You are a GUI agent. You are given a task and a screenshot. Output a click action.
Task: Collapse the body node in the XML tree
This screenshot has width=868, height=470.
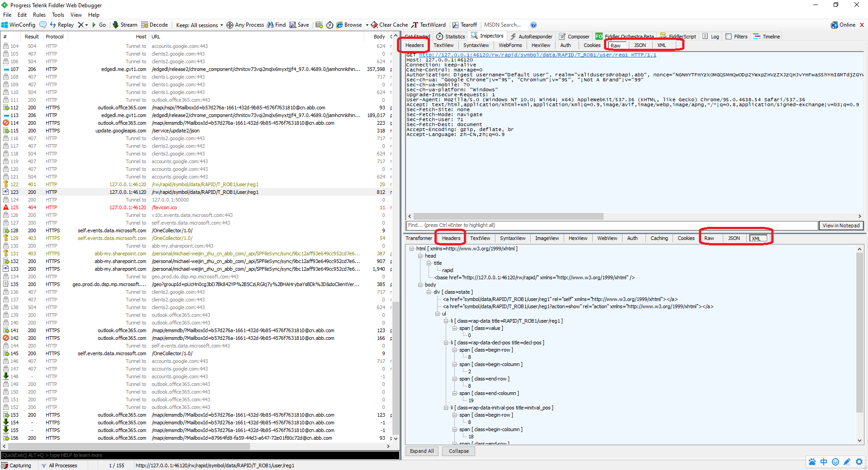(420, 285)
